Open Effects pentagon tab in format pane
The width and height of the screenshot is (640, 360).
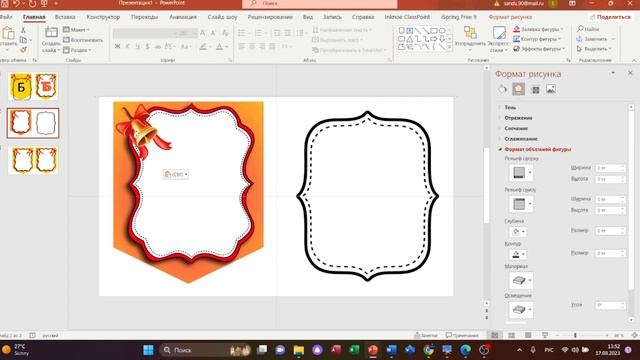pyautogui.click(x=519, y=89)
